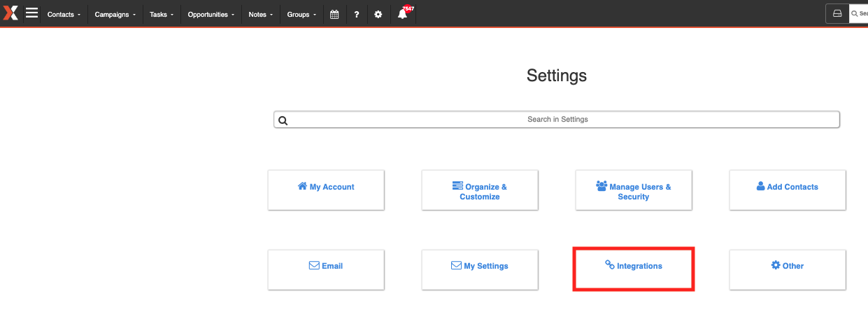The width and height of the screenshot is (868, 310).
Task: Focus the Search in Settings field
Action: pyautogui.click(x=557, y=120)
